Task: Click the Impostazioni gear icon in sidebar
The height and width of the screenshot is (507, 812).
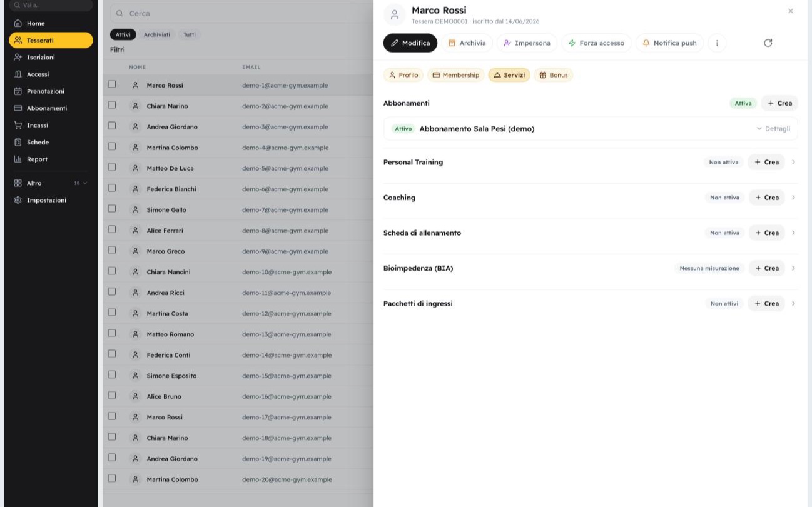Action: (18, 200)
